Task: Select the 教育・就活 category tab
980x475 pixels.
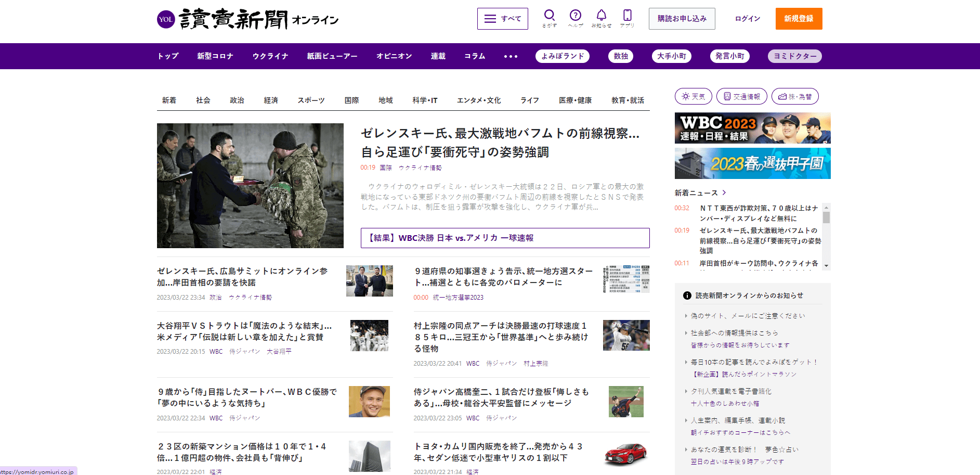Action: click(x=628, y=100)
